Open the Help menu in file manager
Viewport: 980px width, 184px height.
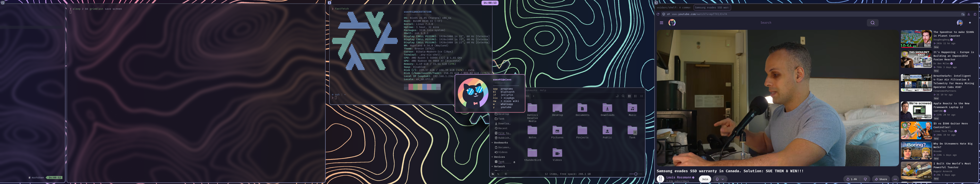(x=543, y=90)
